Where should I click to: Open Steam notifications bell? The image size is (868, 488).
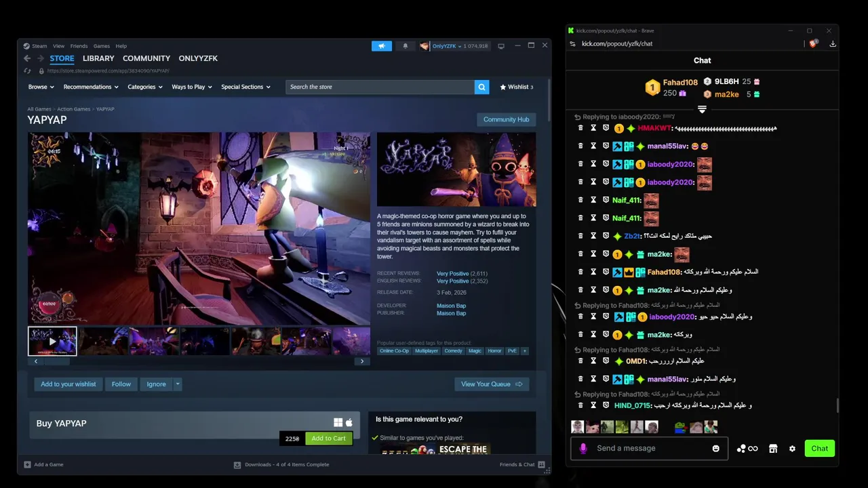click(x=406, y=46)
